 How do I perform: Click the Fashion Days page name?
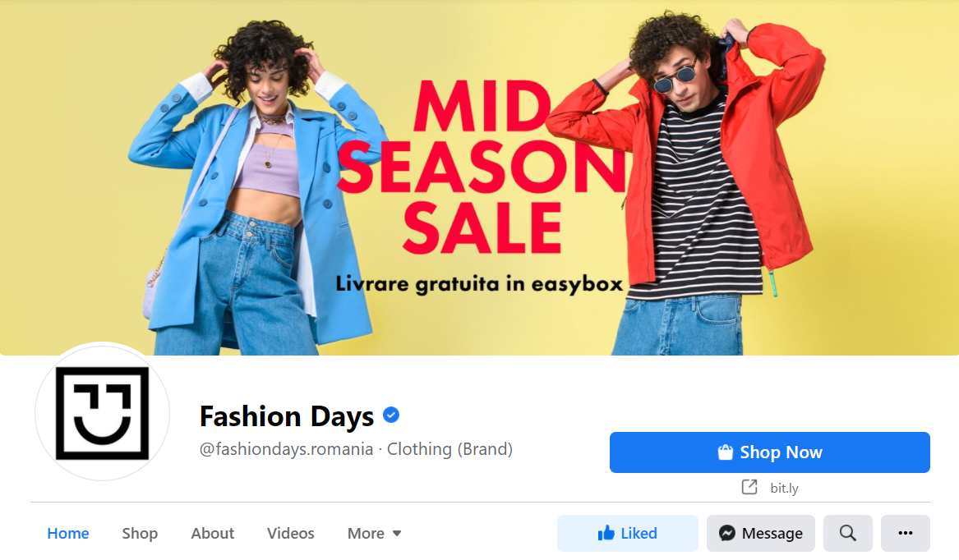(286, 416)
